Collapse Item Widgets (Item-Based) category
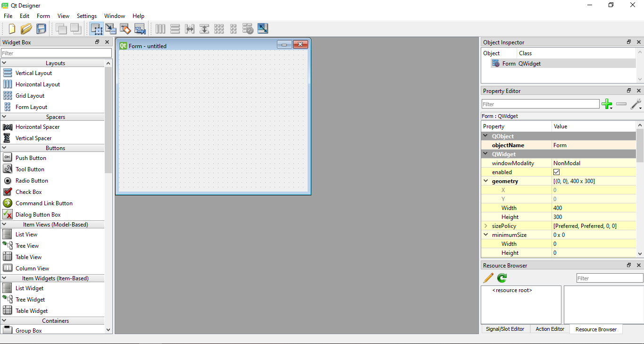644x344 pixels. (x=4, y=278)
